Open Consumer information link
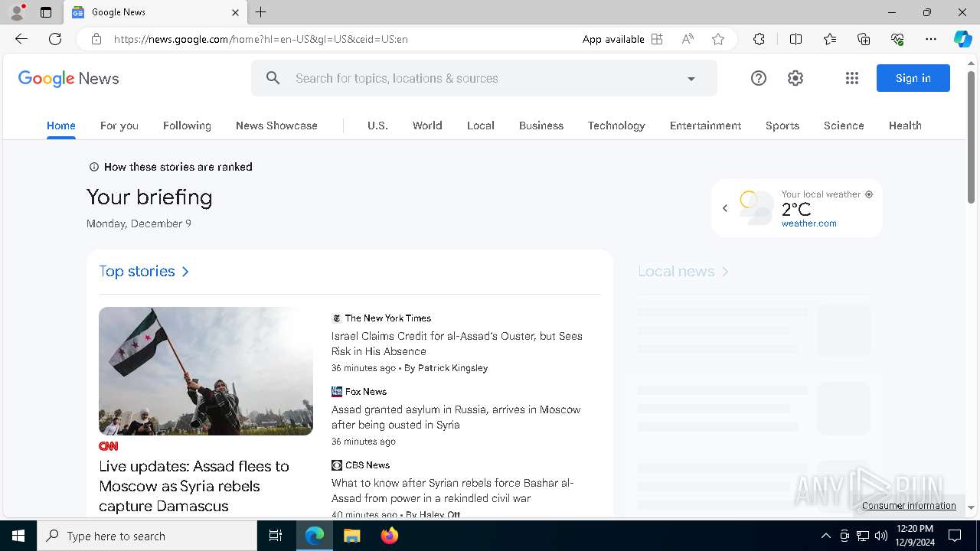The width and height of the screenshot is (980, 551). 909,506
